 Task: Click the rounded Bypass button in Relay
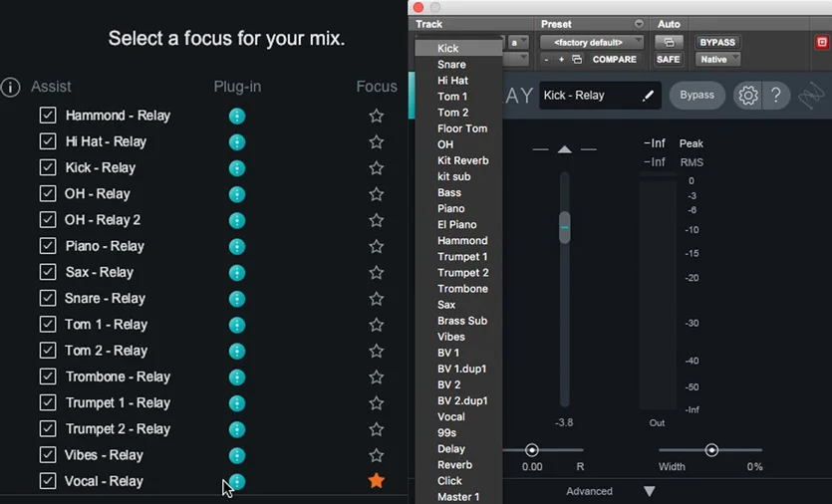(x=696, y=95)
